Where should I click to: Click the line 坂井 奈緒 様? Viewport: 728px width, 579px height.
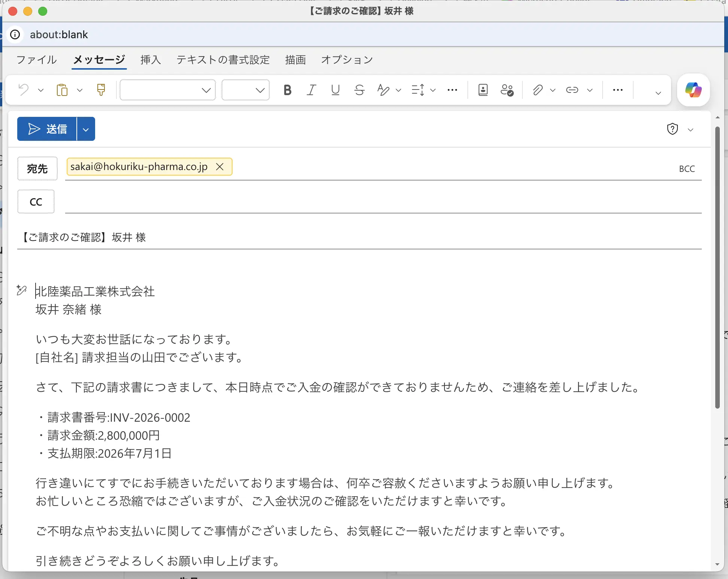coord(69,309)
